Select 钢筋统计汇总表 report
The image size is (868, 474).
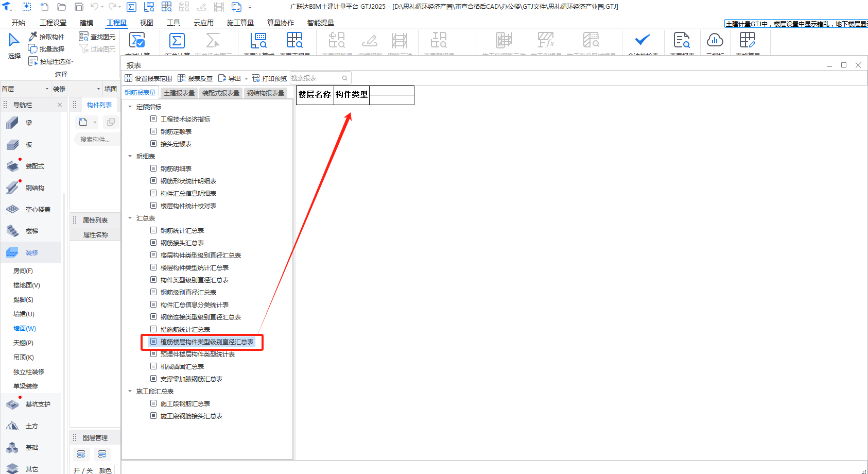coord(182,230)
